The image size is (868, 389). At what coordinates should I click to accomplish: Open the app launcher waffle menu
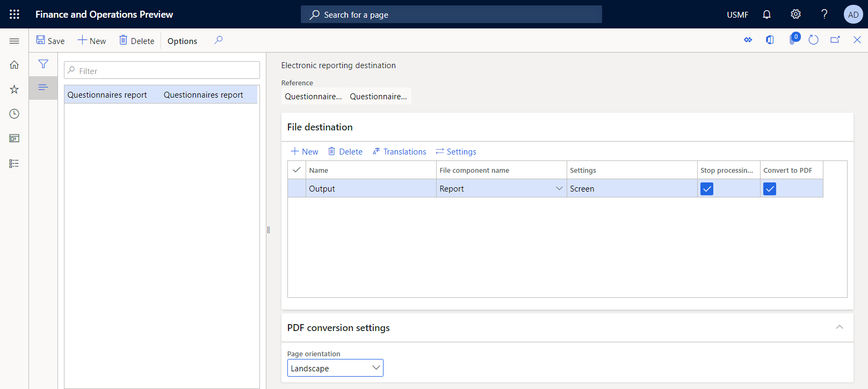pyautogui.click(x=15, y=14)
